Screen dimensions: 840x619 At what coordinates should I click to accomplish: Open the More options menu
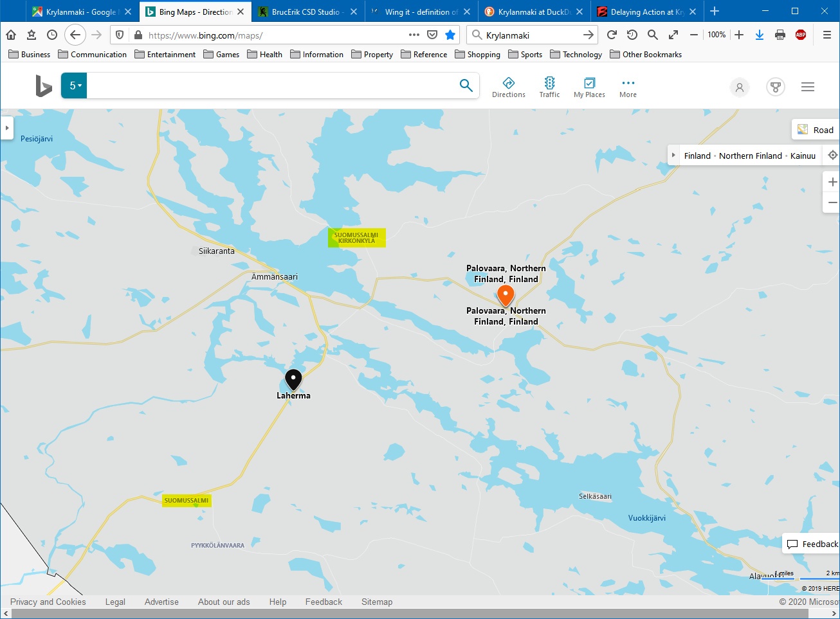[628, 87]
